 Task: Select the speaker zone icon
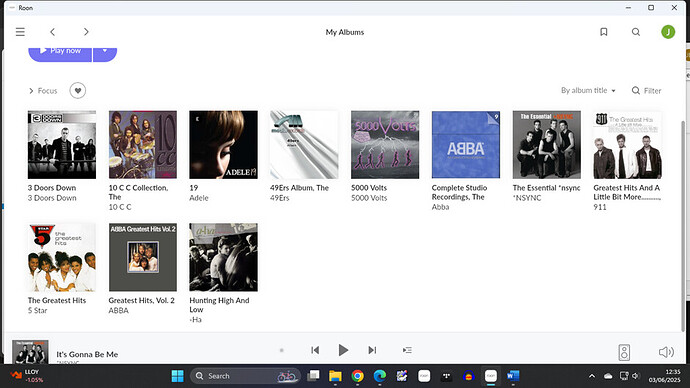point(624,352)
